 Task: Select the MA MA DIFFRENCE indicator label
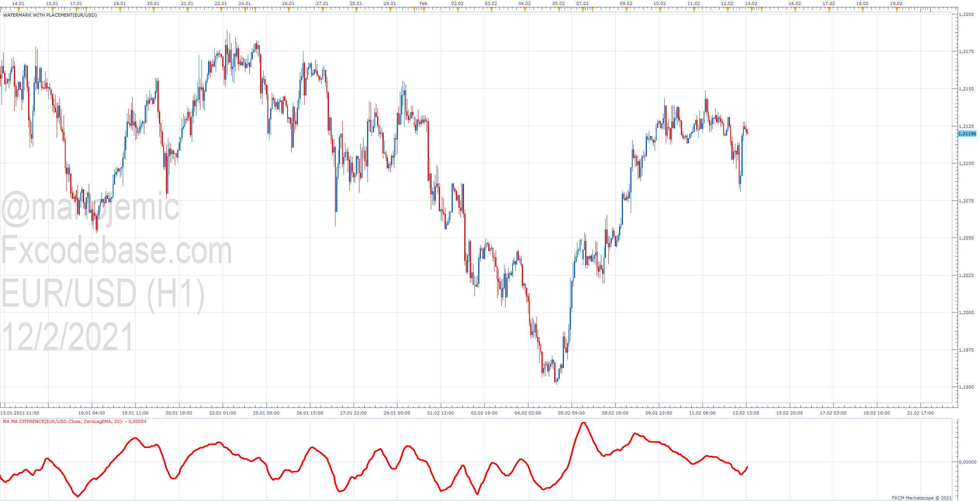74,421
